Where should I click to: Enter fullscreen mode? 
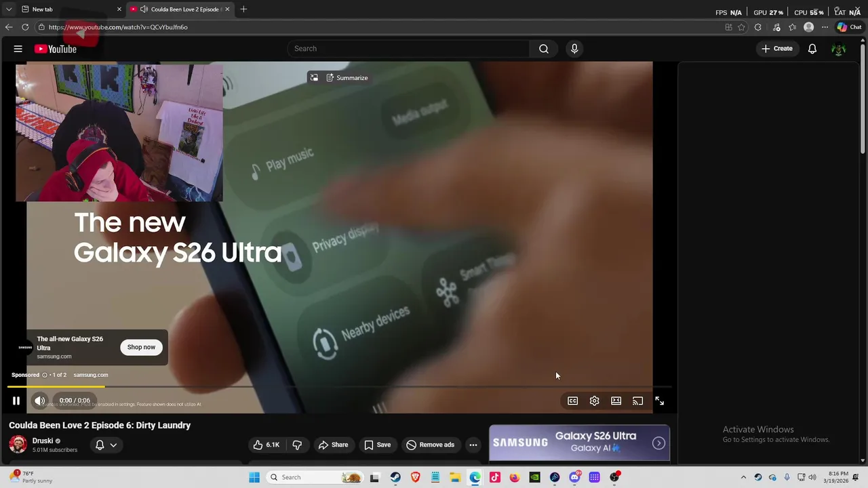[x=660, y=401]
